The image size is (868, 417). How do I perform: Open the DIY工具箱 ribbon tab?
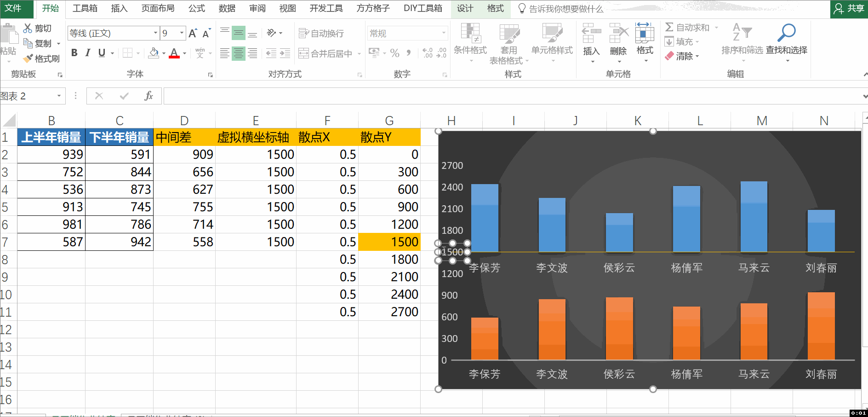coord(423,8)
